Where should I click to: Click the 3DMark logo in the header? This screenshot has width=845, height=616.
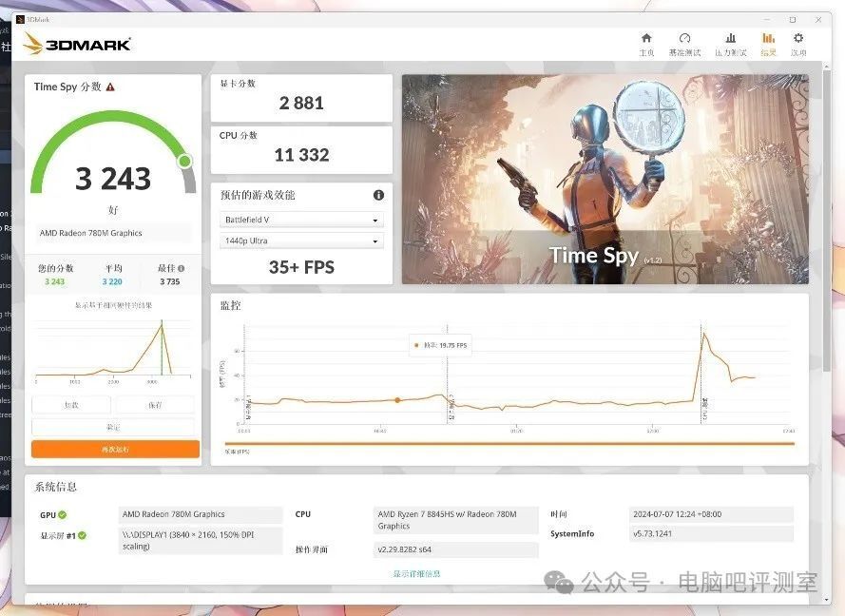(x=78, y=44)
